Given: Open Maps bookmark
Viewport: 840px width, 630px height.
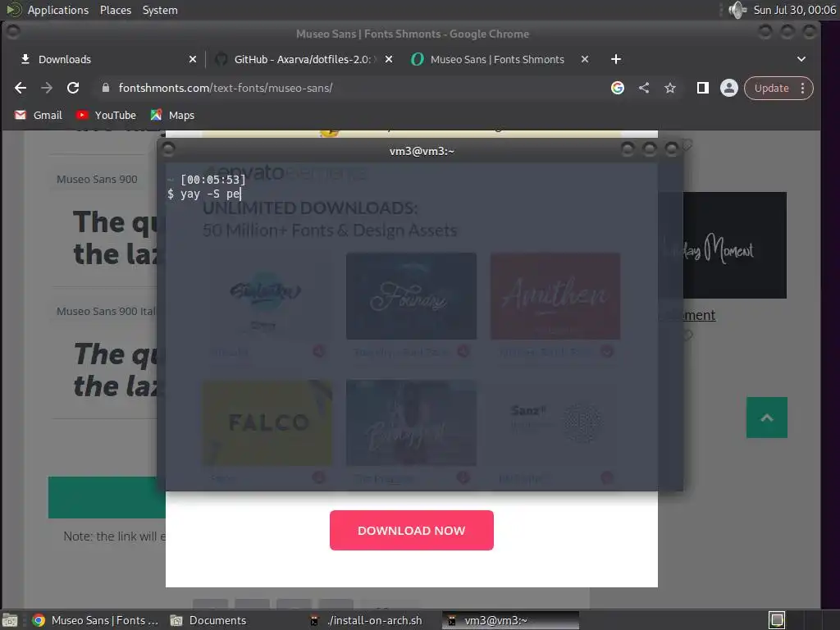Looking at the screenshot, I should tap(172, 115).
